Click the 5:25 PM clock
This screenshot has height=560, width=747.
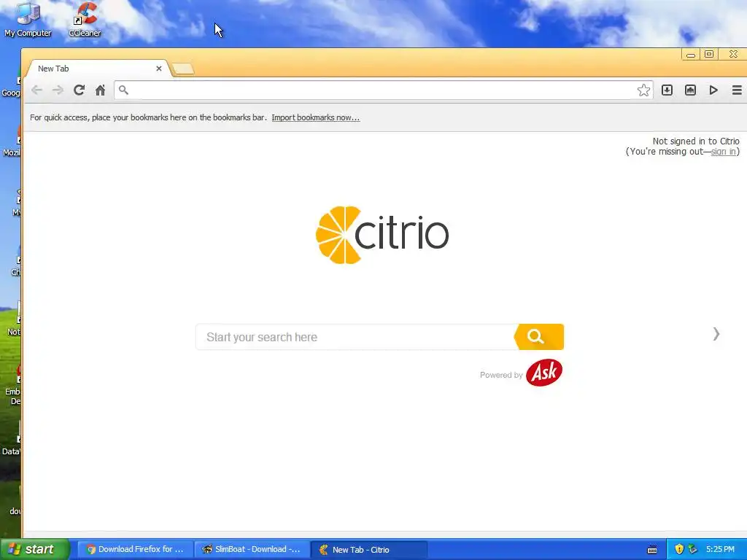[x=720, y=549]
